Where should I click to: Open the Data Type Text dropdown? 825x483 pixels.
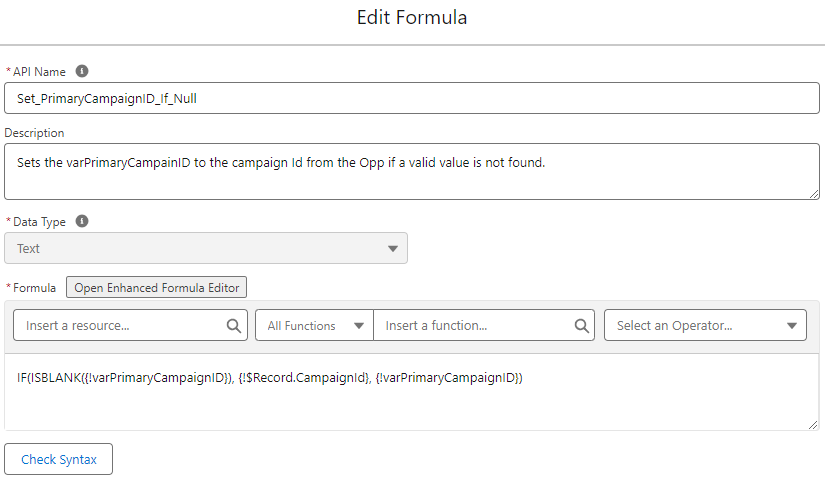pos(206,248)
